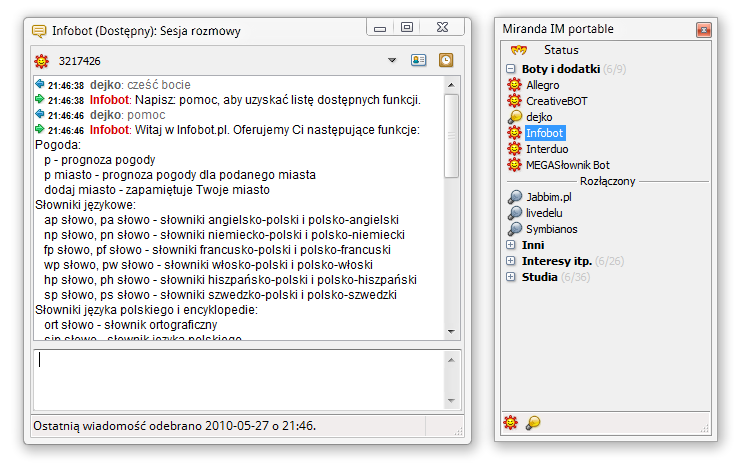Click the 'Rozłączony' divider label
Screen dimensions: 744x467
click(607, 181)
